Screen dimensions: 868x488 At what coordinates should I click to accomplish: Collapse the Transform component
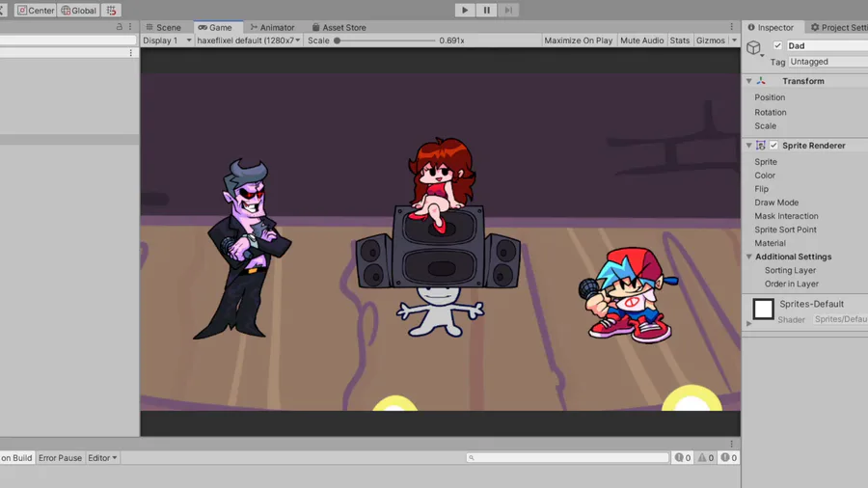coord(749,81)
